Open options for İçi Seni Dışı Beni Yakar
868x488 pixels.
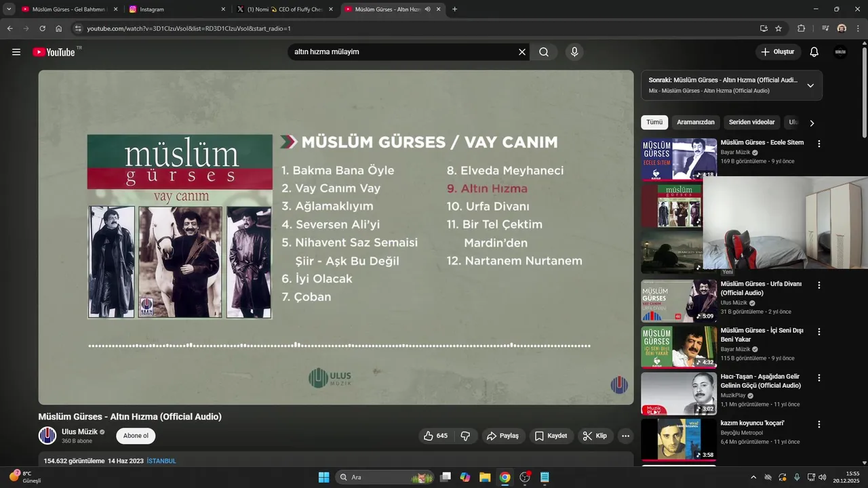coord(819,331)
